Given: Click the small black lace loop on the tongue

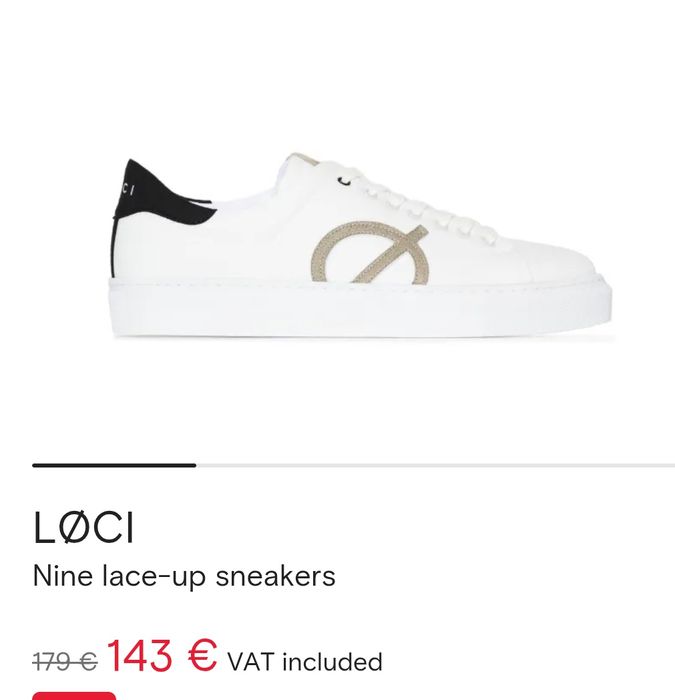Looking at the screenshot, I should pyautogui.click(x=345, y=181).
